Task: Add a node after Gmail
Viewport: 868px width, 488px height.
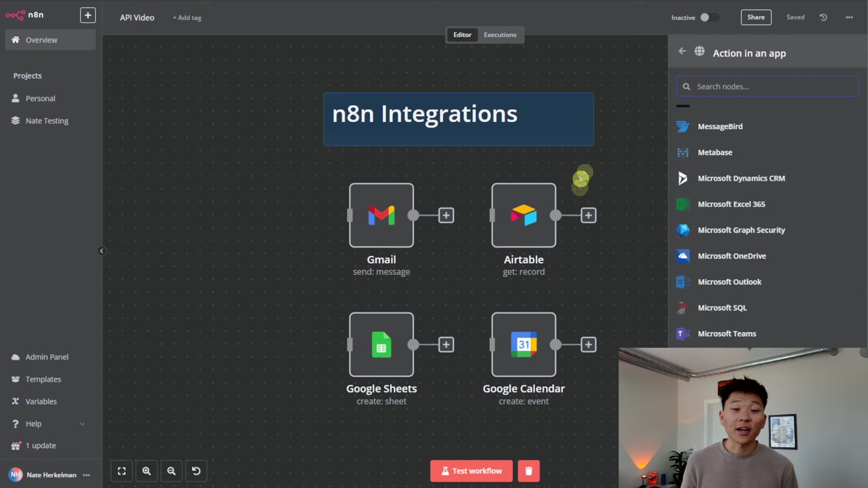Action: coord(446,216)
